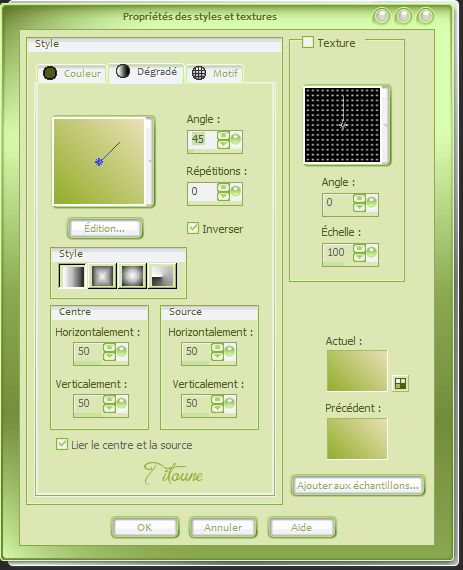The width and height of the screenshot is (463, 570).
Task: Click the Précédent gradient swatch
Action: [357, 438]
